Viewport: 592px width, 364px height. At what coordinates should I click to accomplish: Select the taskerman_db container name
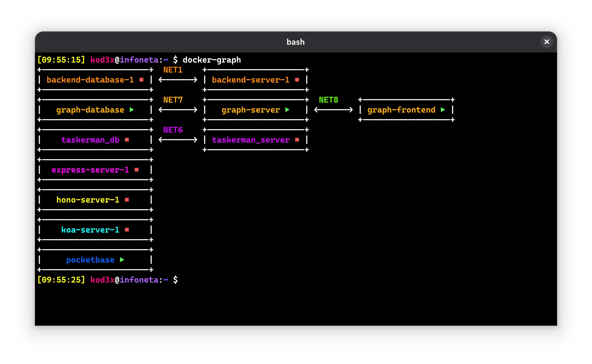[x=90, y=140]
